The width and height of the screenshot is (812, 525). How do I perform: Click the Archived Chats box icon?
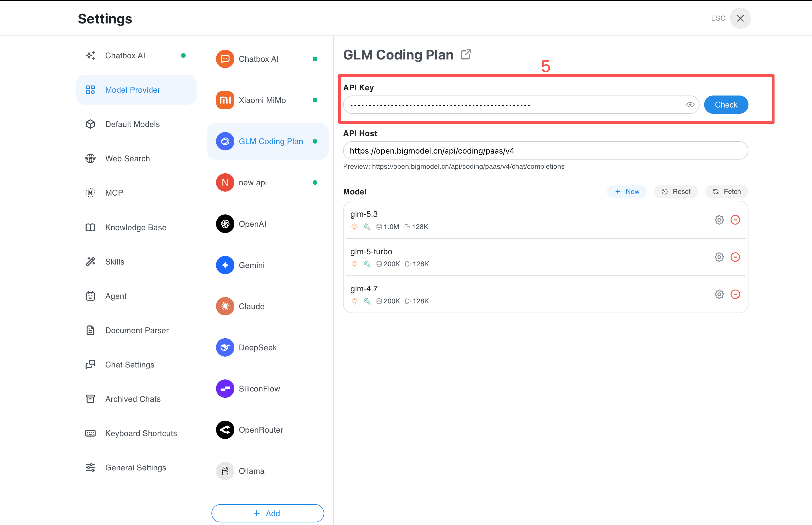pyautogui.click(x=90, y=399)
